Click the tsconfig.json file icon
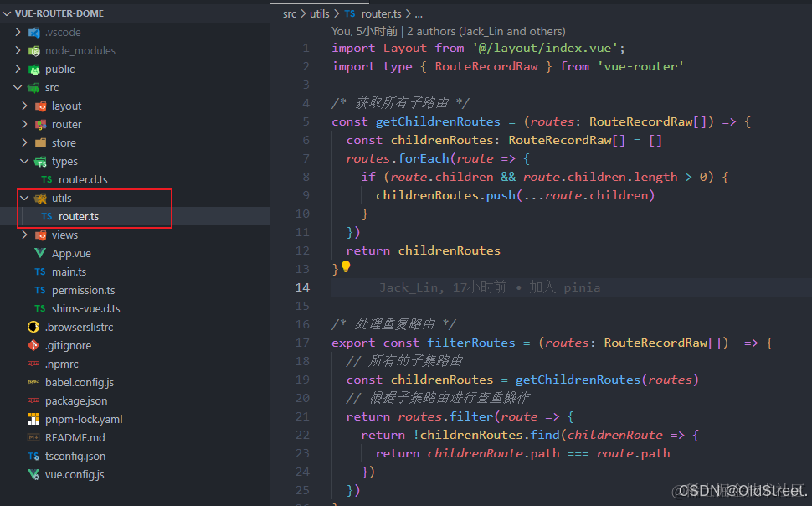 pyautogui.click(x=33, y=457)
